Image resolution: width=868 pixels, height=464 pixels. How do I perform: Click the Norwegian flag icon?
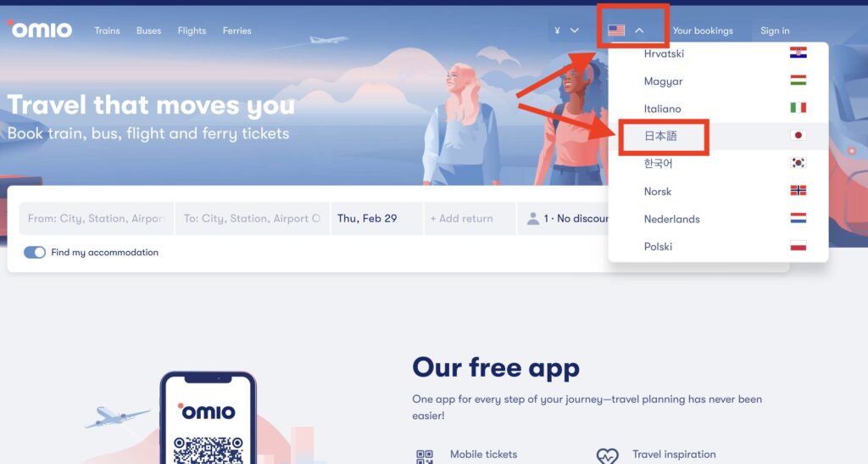point(798,191)
